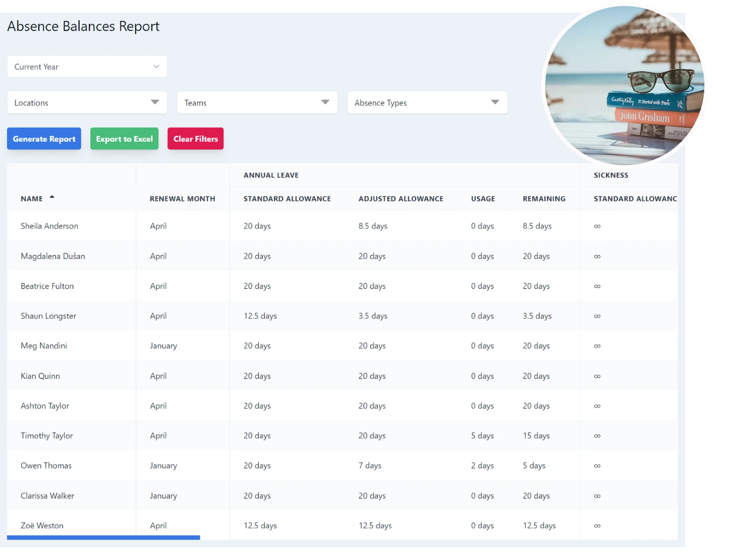Click the Usage column header
The height and width of the screenshot is (560, 740).
482,198
